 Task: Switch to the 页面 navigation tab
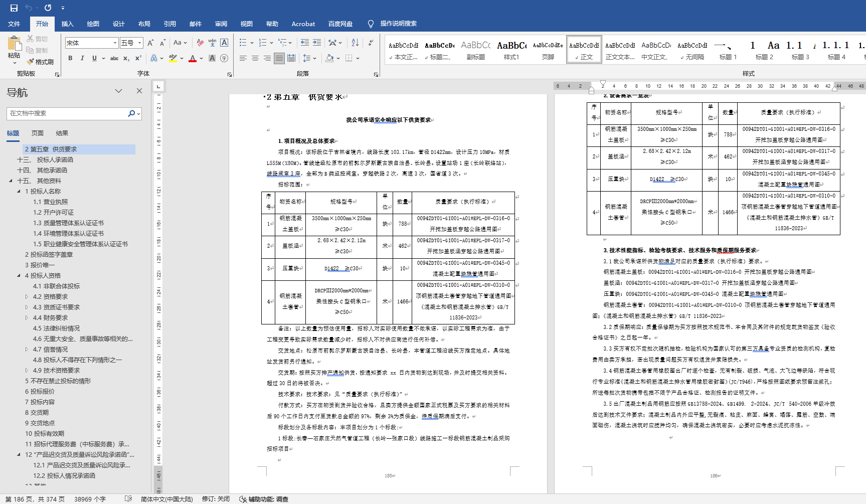coord(38,133)
